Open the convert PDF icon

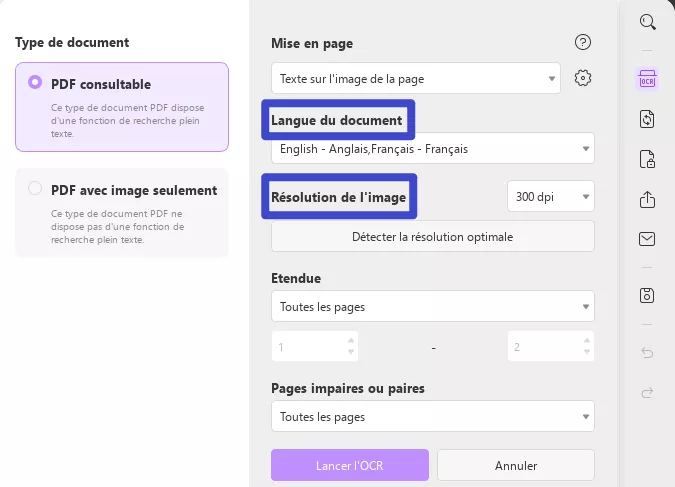pyautogui.click(x=647, y=119)
